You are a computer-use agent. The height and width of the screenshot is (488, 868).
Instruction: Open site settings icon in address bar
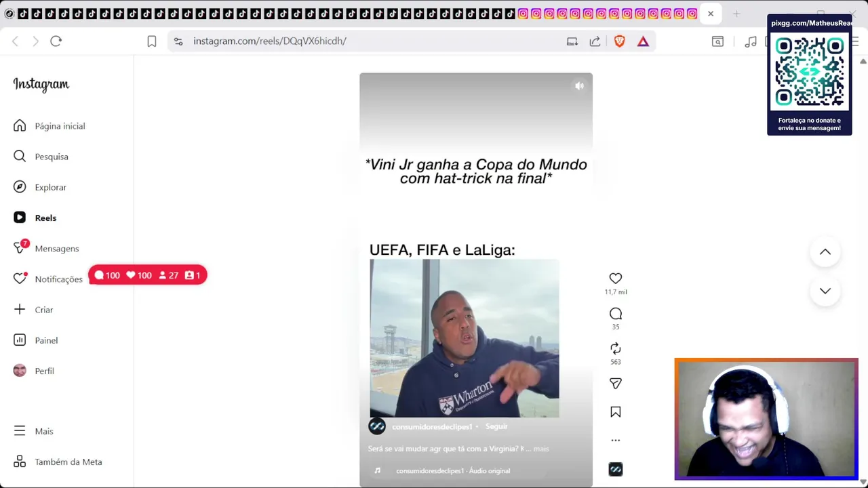tap(178, 41)
